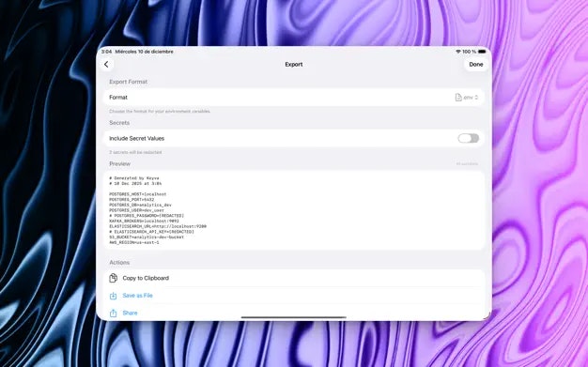The image size is (588, 367).
Task: Click the home indicator bar
Action: point(294,317)
